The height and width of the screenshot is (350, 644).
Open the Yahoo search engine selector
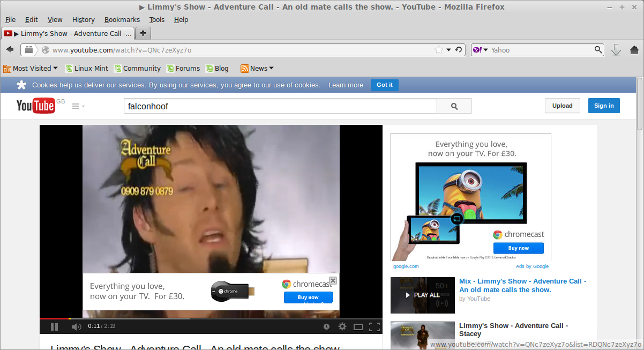click(x=480, y=50)
